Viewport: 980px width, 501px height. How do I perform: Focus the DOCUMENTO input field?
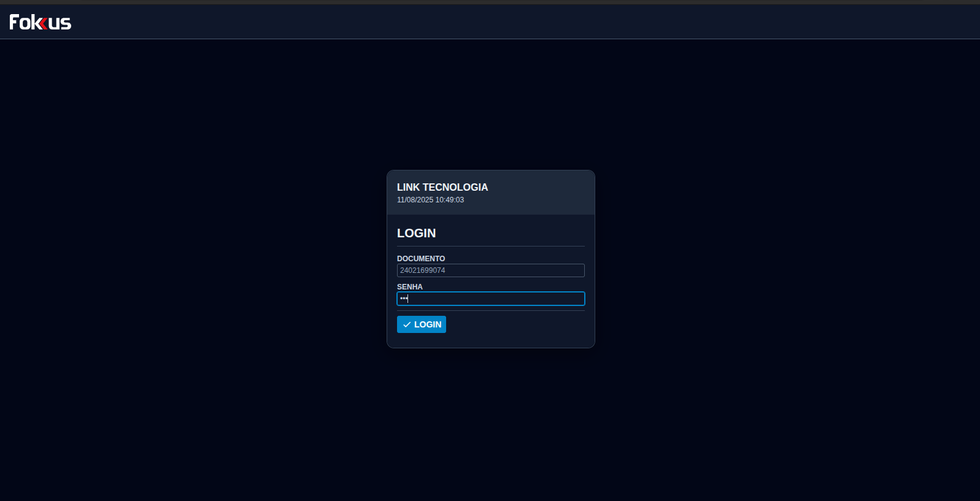pyautogui.click(x=490, y=270)
